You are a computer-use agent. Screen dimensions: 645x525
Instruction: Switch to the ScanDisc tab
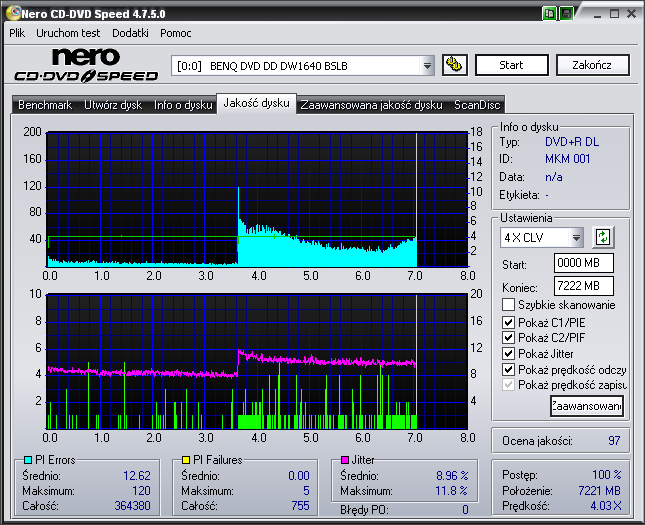pyautogui.click(x=477, y=105)
